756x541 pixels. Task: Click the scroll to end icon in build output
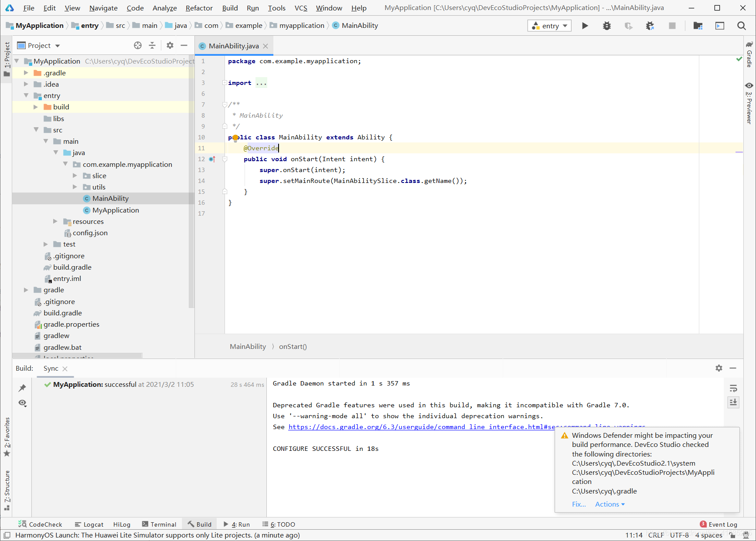(733, 402)
